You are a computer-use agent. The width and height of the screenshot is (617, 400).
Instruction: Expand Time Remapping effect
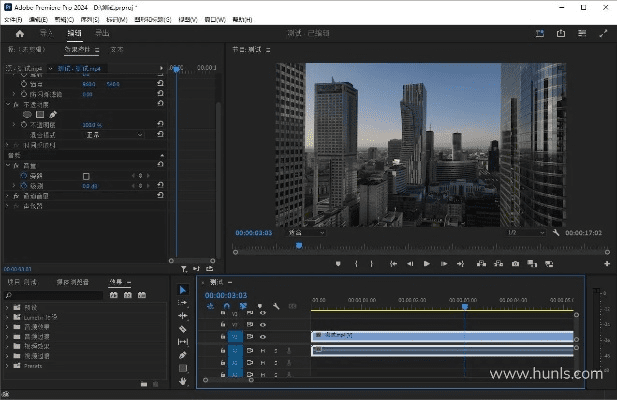(7, 145)
